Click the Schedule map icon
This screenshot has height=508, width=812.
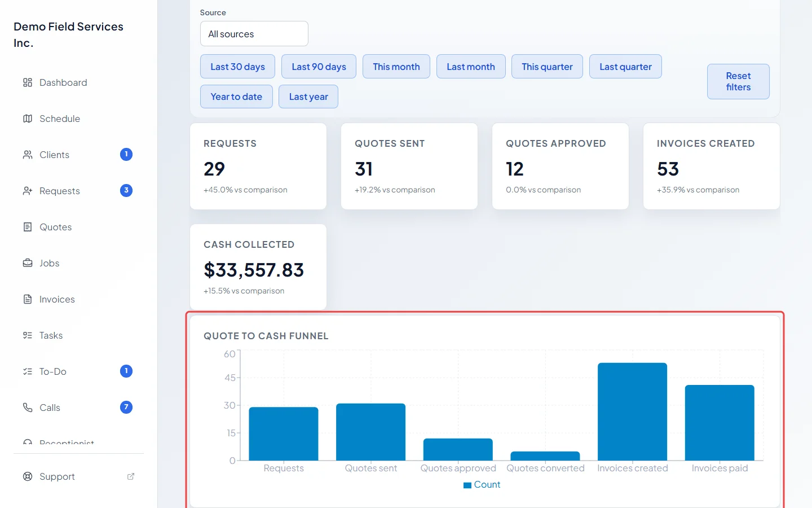pos(28,119)
